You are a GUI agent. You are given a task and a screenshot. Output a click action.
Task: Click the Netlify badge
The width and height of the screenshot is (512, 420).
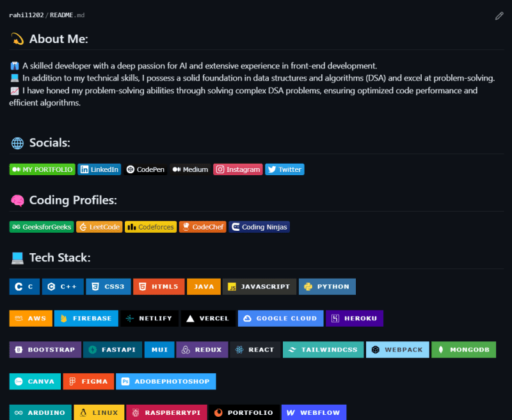coord(150,318)
